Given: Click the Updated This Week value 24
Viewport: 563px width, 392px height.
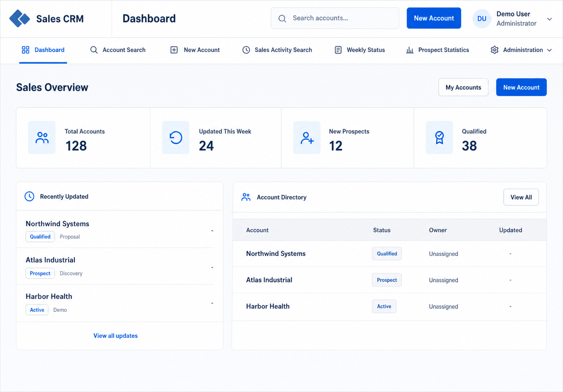Looking at the screenshot, I should 206,146.
